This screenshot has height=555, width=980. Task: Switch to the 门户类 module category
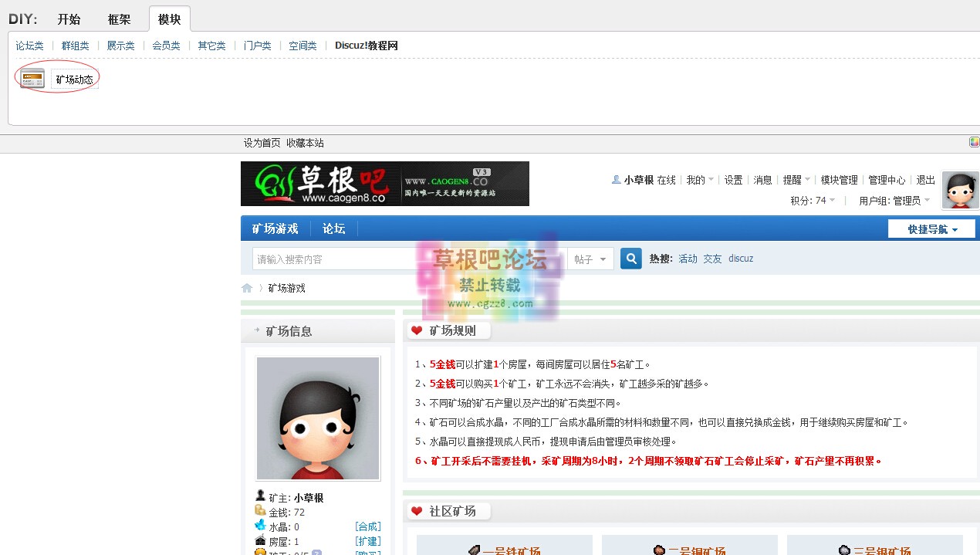pos(257,46)
